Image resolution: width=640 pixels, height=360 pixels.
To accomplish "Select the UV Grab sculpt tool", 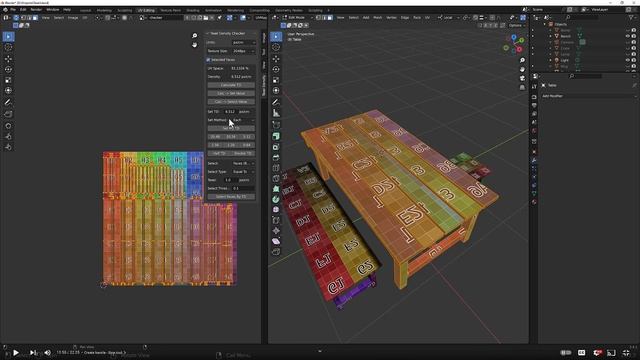I will click(8, 126).
